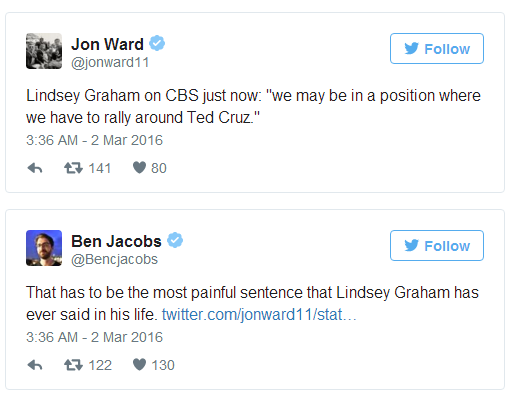Open Ben Jacobs' profile picture
Viewport: 512px width, 397px height.
tap(44, 248)
